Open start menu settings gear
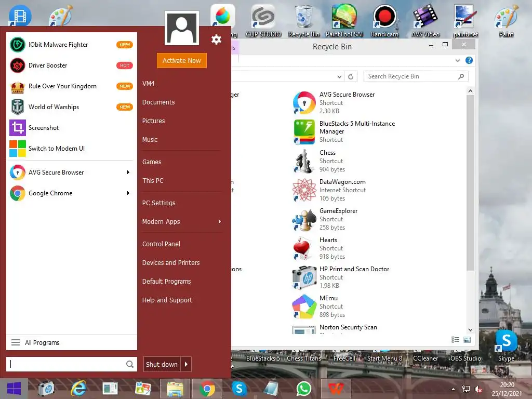The image size is (532, 399). pos(216,39)
